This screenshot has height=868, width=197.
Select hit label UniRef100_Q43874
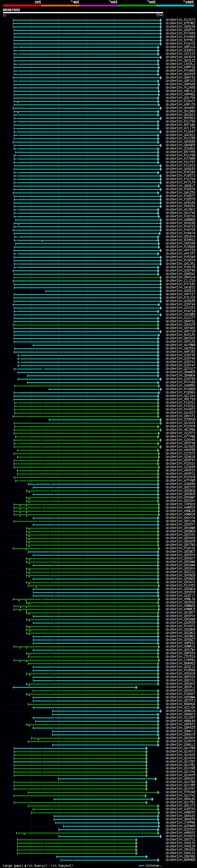click(x=180, y=57)
